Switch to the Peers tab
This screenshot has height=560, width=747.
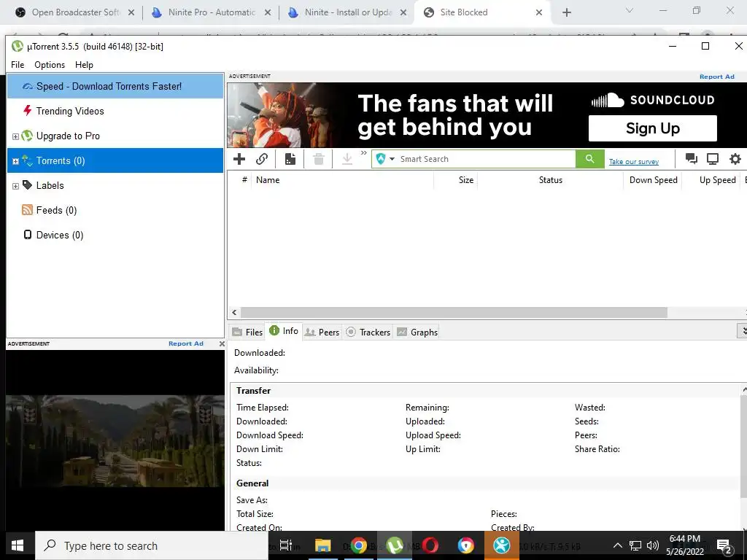click(322, 332)
